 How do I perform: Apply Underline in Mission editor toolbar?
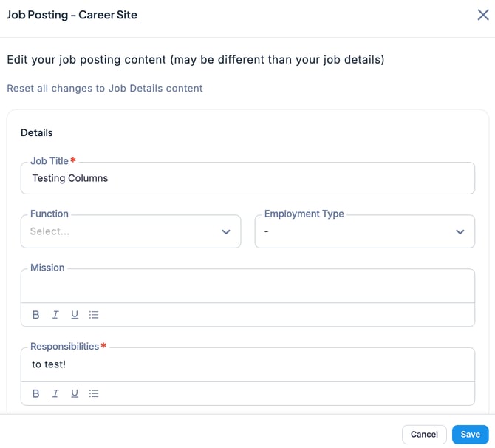coord(75,315)
